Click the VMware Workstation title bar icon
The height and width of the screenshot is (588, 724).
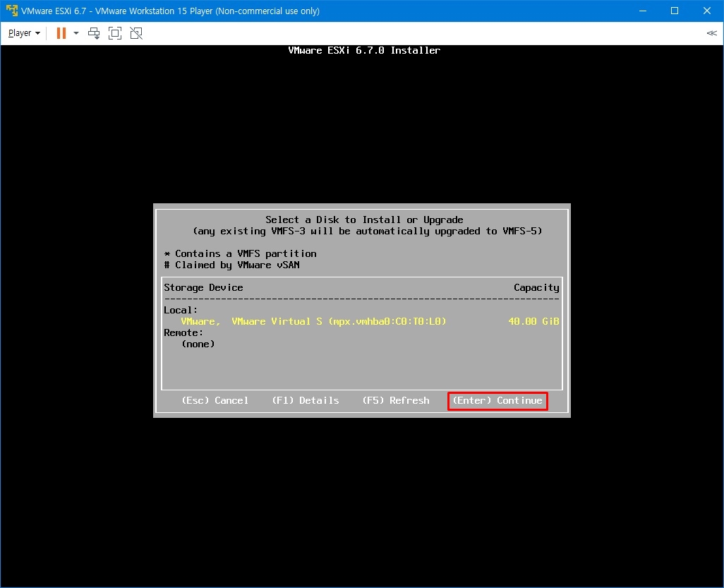point(11,11)
